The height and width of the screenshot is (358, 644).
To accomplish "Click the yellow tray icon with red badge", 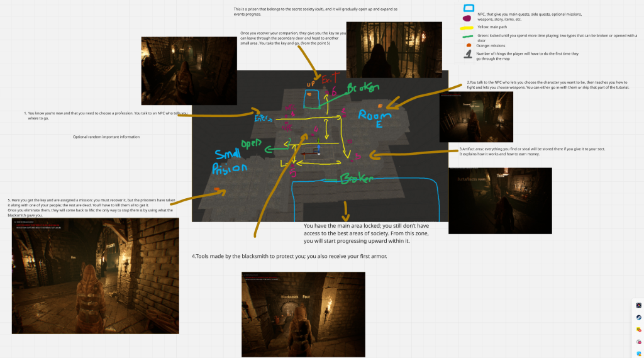I will [638, 330].
